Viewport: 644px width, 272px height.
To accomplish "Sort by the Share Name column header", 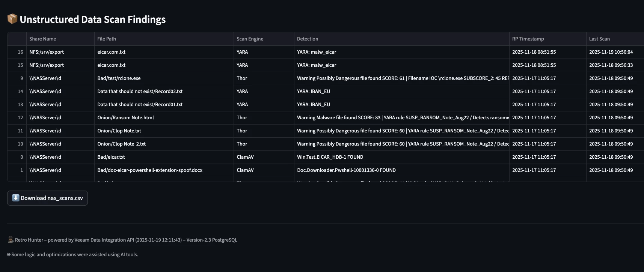I will pos(43,39).
